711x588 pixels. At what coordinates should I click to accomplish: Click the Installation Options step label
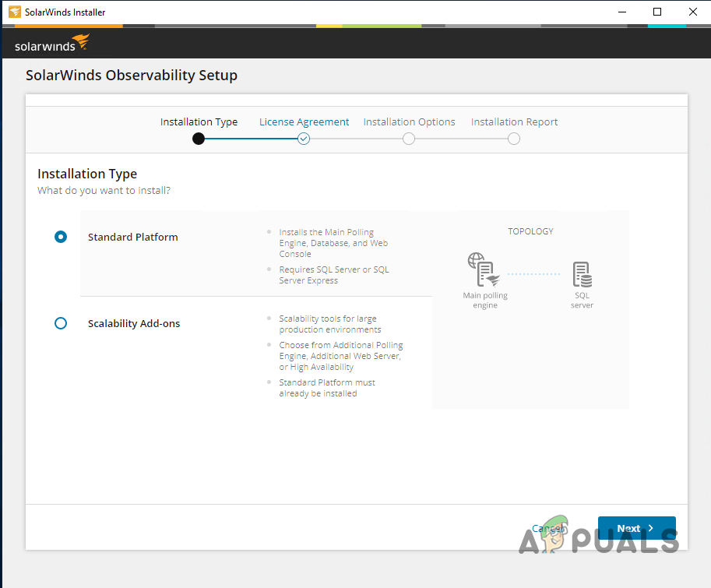409,122
